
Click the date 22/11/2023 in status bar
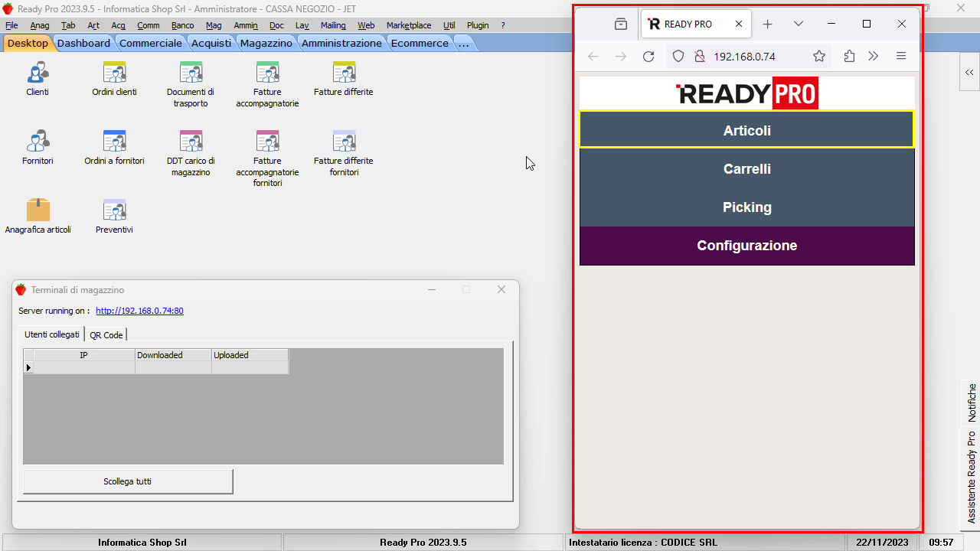click(882, 543)
